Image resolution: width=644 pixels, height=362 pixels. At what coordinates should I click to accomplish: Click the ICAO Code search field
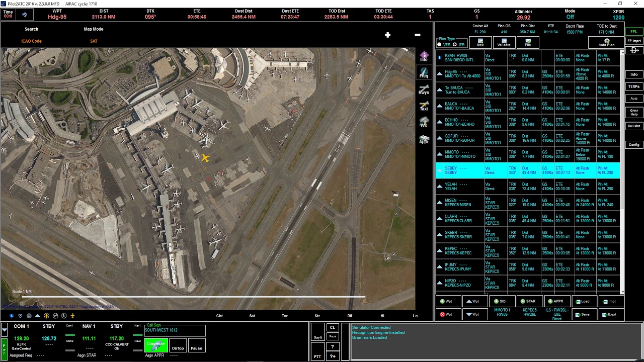(31, 41)
